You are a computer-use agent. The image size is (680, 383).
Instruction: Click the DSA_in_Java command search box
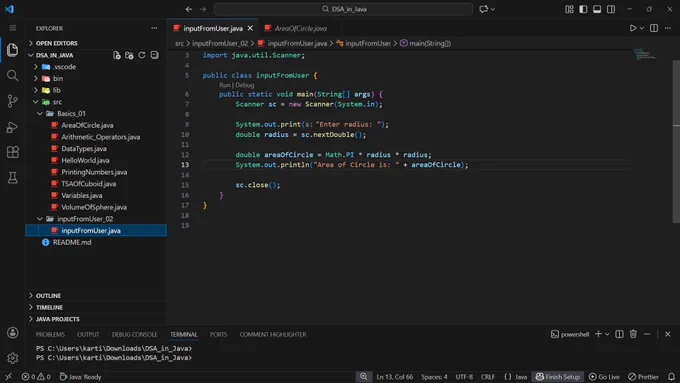tap(343, 9)
